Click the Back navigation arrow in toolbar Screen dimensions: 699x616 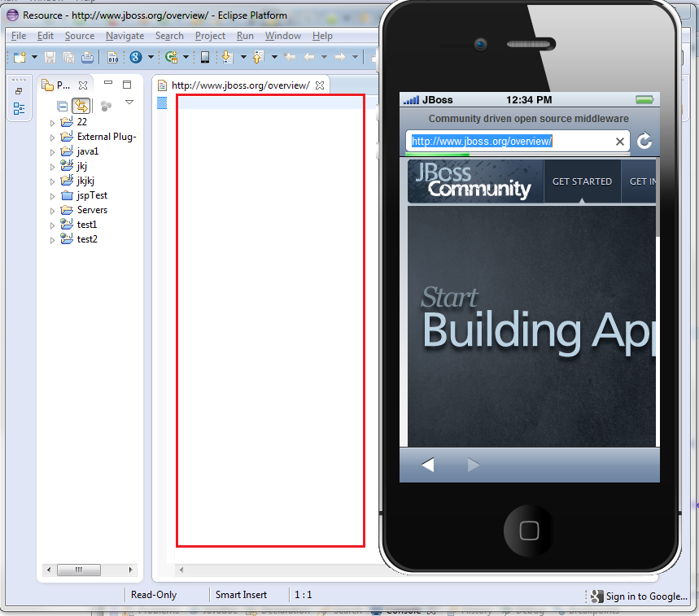[x=309, y=57]
